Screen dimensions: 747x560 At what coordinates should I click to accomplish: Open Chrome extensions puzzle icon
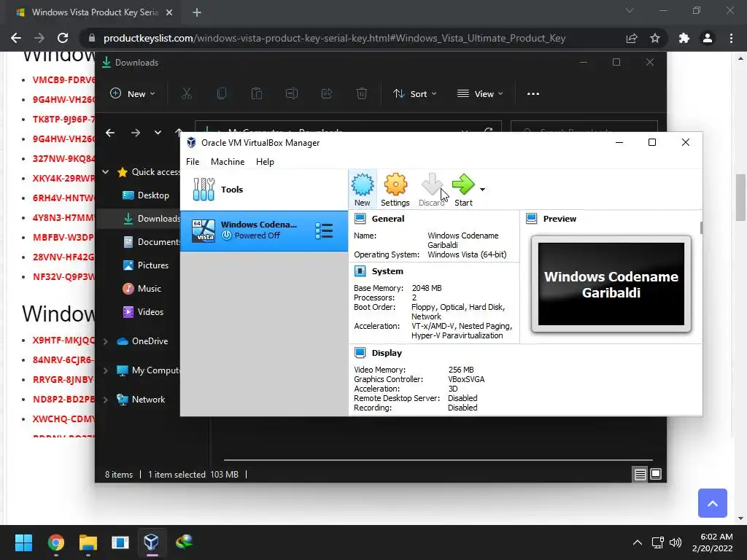pyautogui.click(x=684, y=38)
